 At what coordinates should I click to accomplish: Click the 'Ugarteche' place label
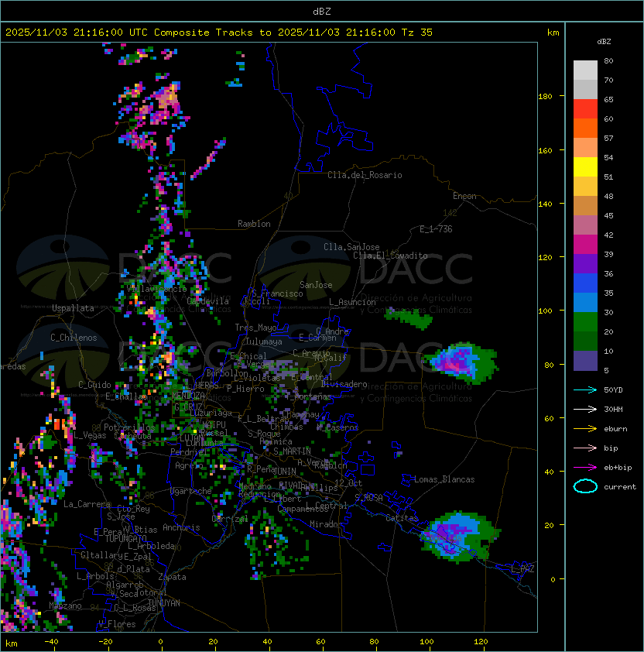(x=191, y=491)
